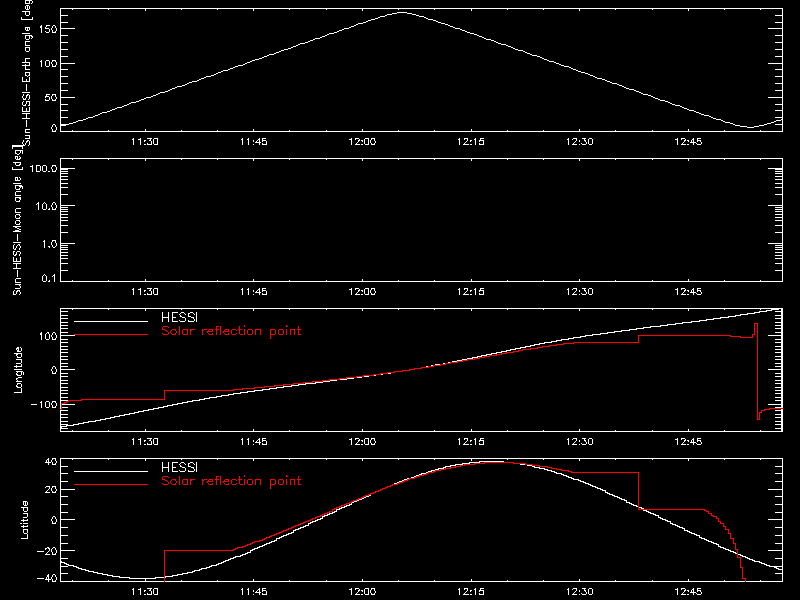Click 11:30 tick under the Longitude plot
Screen dimensions: 800x600
coord(145,442)
